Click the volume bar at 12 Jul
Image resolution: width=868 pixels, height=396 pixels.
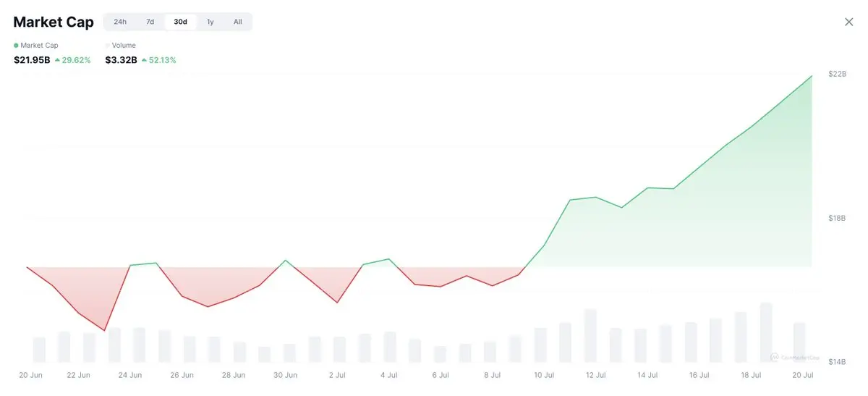[590, 337]
